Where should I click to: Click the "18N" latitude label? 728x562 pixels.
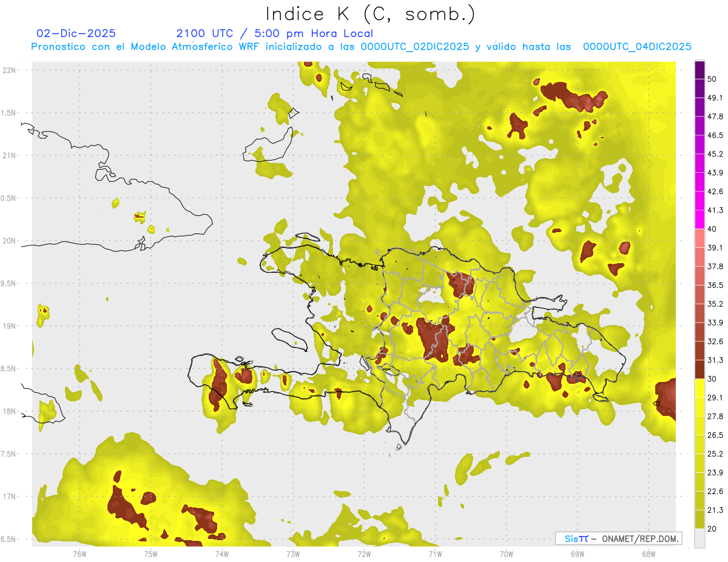point(10,412)
